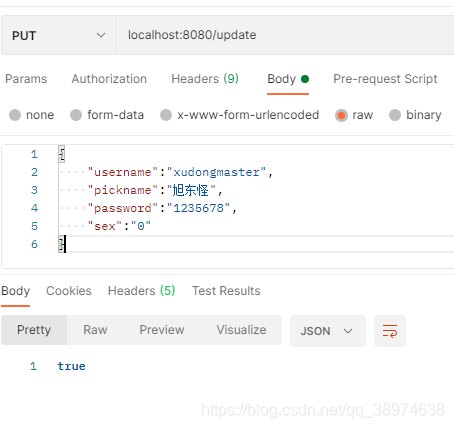This screenshot has width=454, height=428.
Task: Open request Headers (9) tab
Action: 205,79
